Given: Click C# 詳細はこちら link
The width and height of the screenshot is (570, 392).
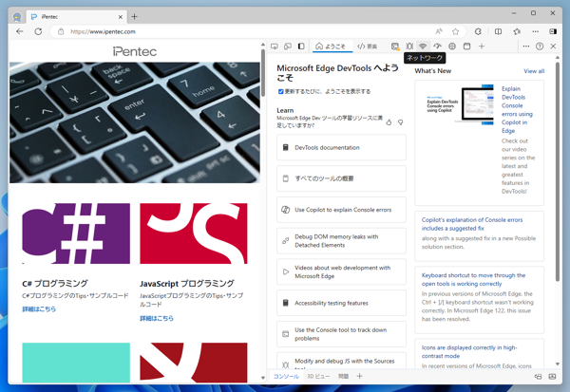Looking at the screenshot, I should [39, 309].
